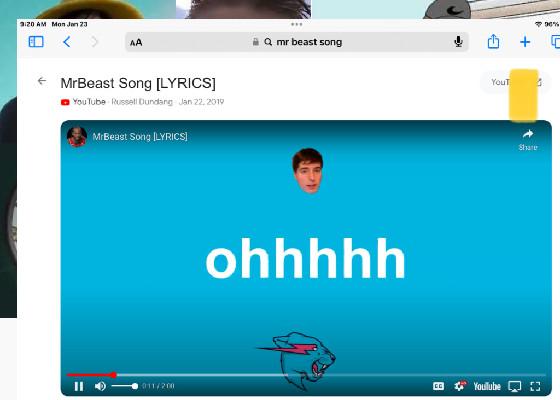The width and height of the screenshot is (560, 400).
Task: Open Safari sidebar panel
Action: 36,42
